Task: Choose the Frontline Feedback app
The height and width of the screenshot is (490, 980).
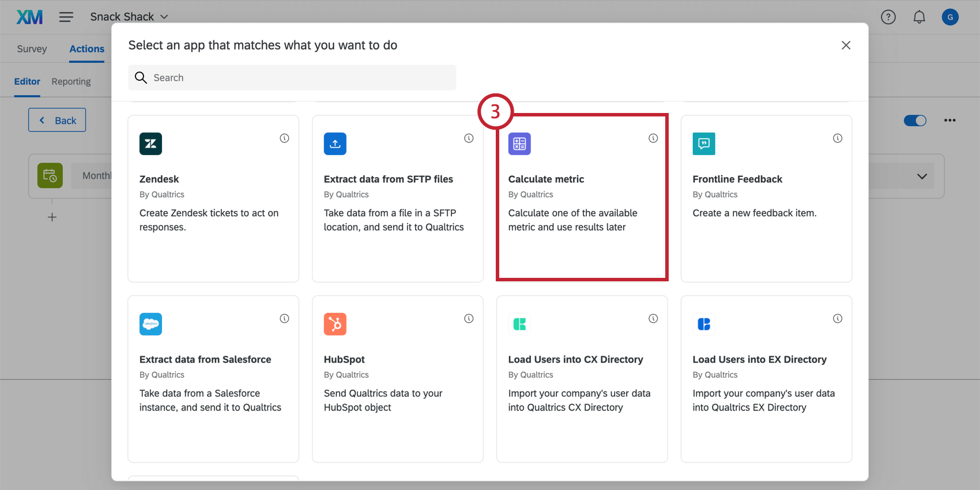Action: (x=767, y=199)
